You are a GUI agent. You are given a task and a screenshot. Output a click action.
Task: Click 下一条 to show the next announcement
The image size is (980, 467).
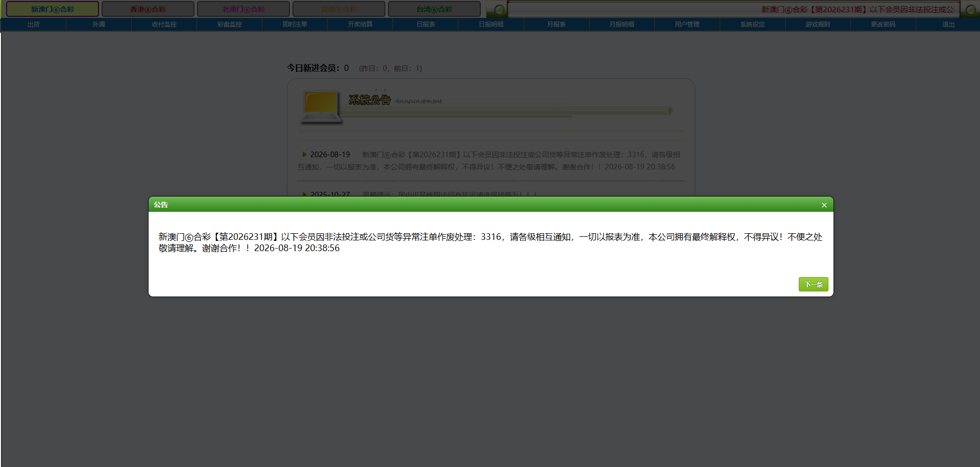tap(813, 284)
